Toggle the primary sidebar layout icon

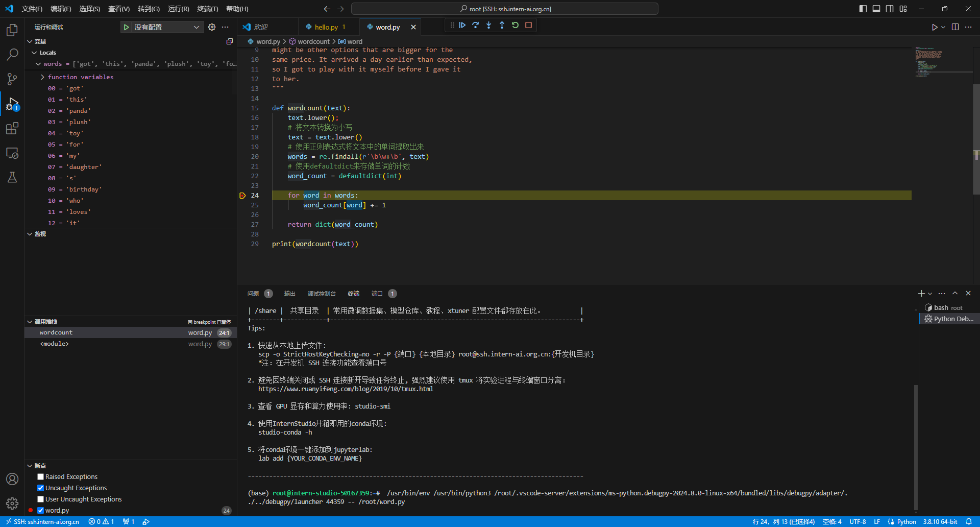click(x=863, y=9)
